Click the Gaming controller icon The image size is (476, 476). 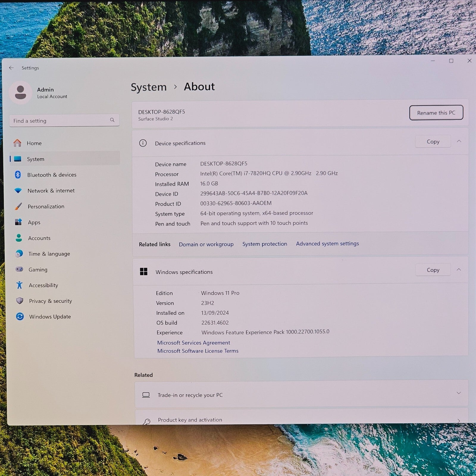19,269
